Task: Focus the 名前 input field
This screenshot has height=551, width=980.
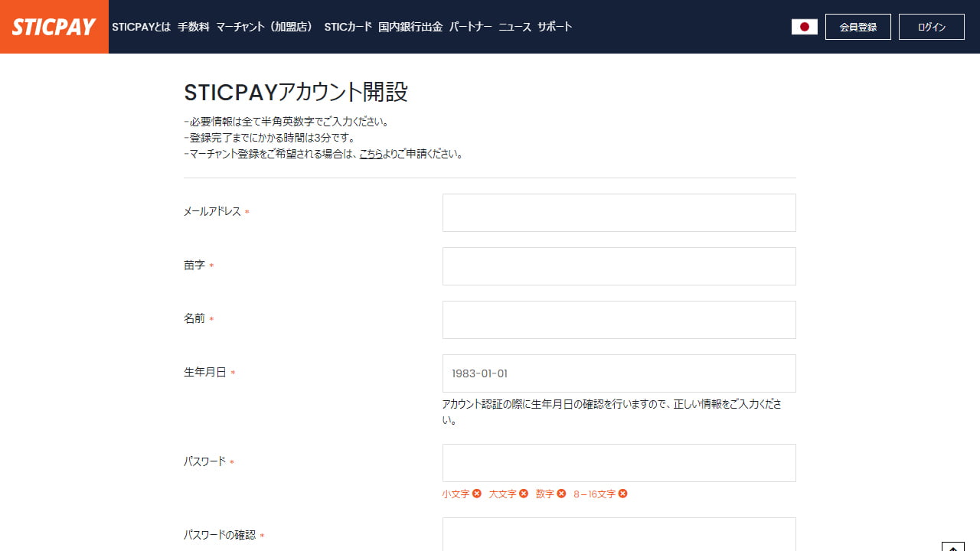Action: point(619,320)
